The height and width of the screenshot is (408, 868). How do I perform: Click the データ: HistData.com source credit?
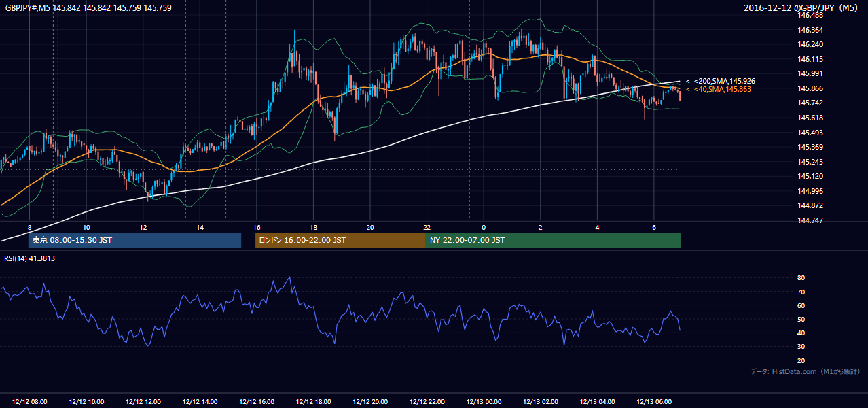point(806,371)
